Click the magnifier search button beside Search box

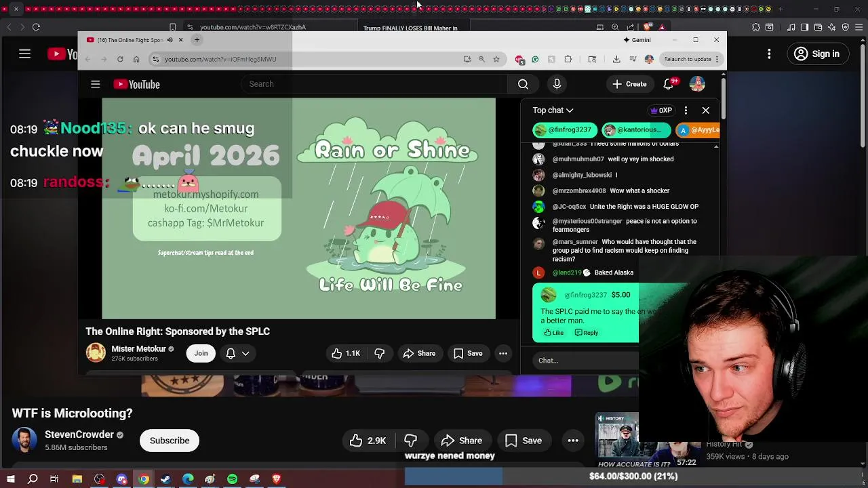523,84
